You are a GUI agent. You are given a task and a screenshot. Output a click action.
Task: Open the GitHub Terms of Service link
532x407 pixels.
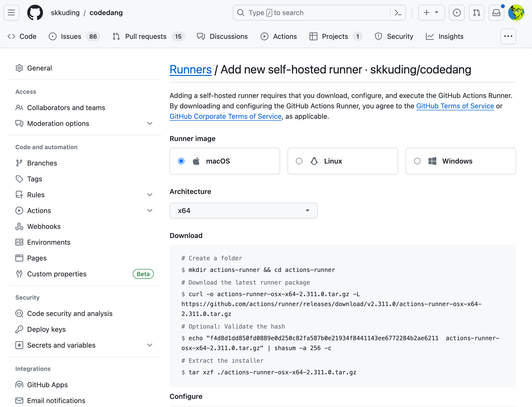(455, 106)
